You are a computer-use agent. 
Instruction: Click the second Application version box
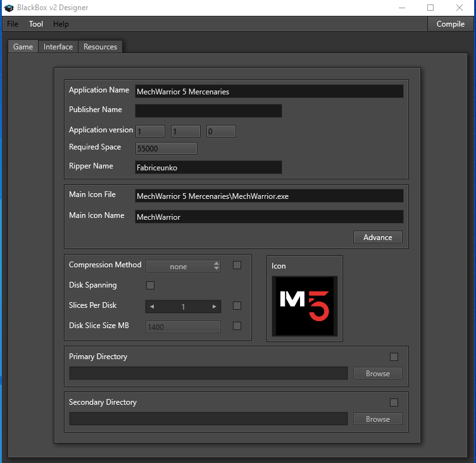click(x=185, y=131)
